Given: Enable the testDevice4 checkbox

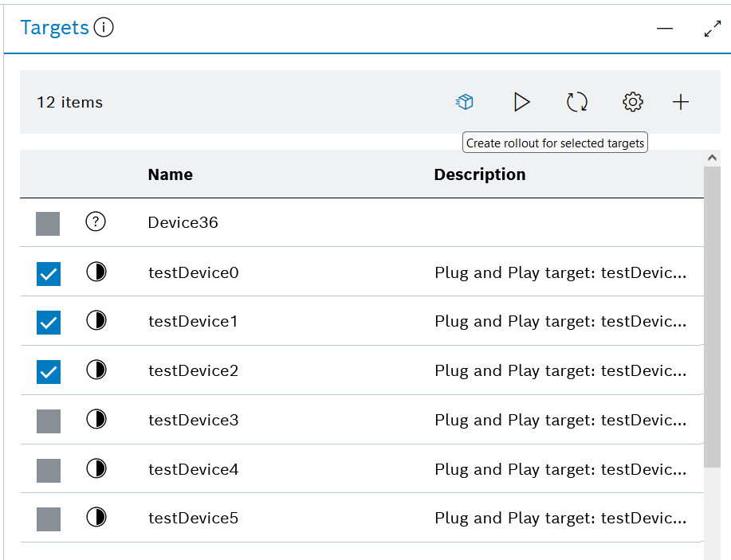Looking at the screenshot, I should (48, 471).
